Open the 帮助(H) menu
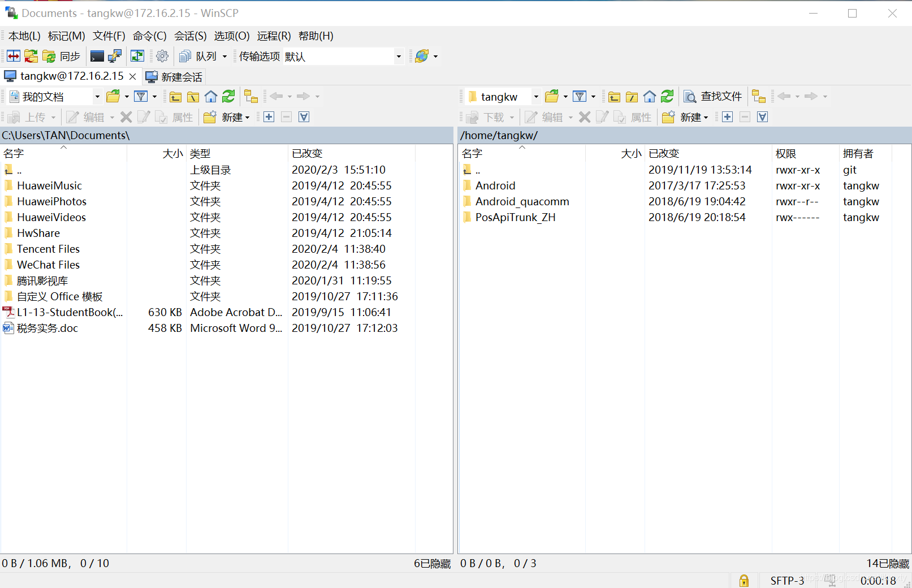912x588 pixels. (x=316, y=36)
